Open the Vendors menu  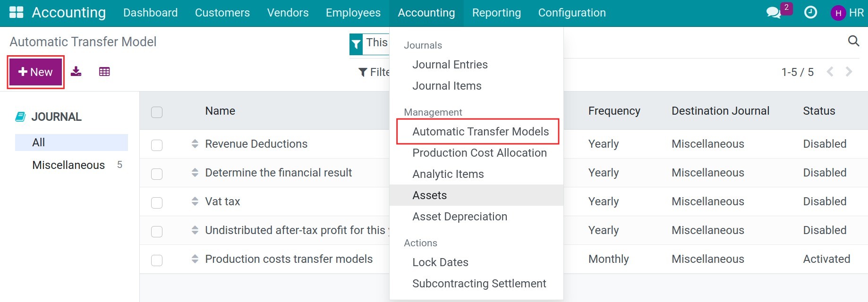[288, 13]
